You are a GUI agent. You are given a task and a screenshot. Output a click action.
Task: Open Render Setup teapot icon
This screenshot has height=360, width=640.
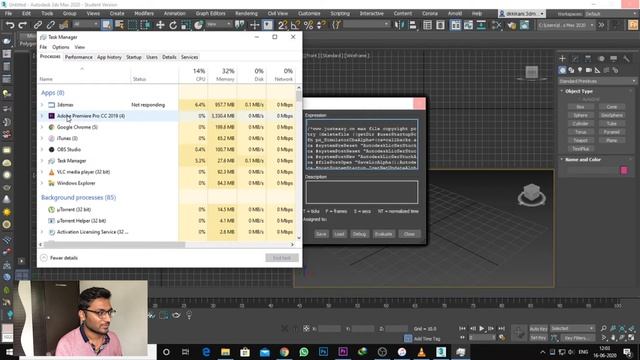pyautogui.click(x=512, y=25)
